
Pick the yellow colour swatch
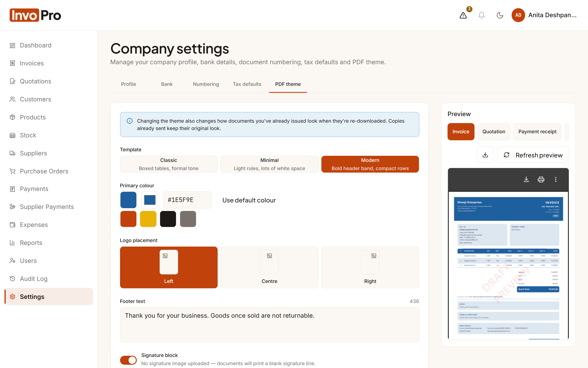click(x=148, y=219)
